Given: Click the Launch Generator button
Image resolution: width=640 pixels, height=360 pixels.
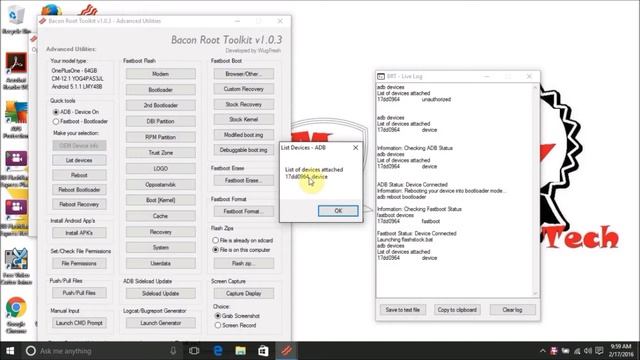Looking at the screenshot, I should 160,323.
